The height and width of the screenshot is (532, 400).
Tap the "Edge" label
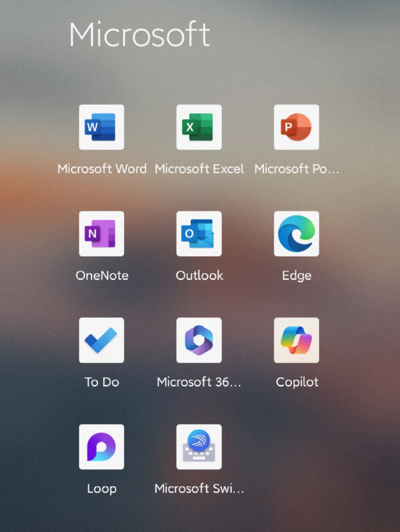pyautogui.click(x=297, y=276)
